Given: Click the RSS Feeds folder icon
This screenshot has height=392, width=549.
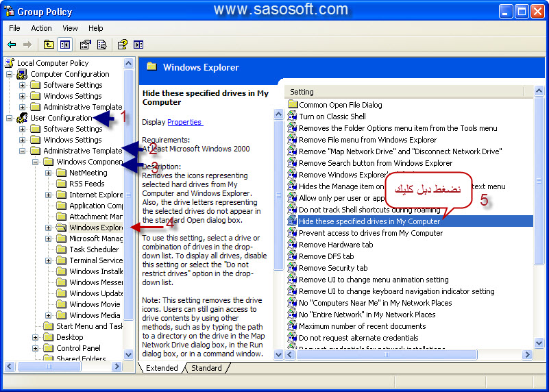Looking at the screenshot, I should (x=61, y=184).
